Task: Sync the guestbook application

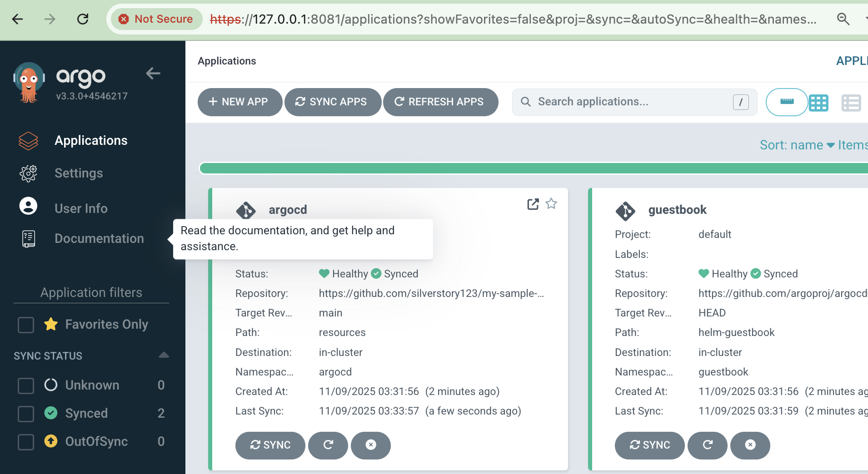Action: click(x=649, y=445)
